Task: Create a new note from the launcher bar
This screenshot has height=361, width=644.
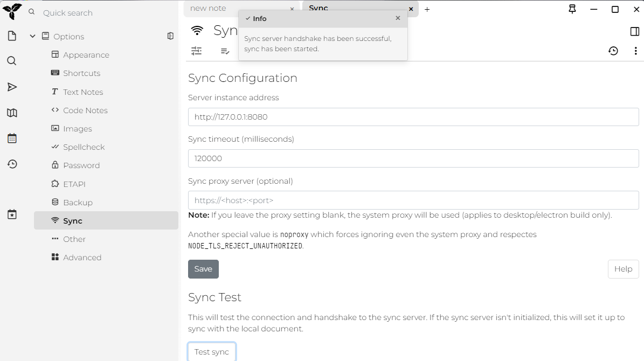Action: 12,36
